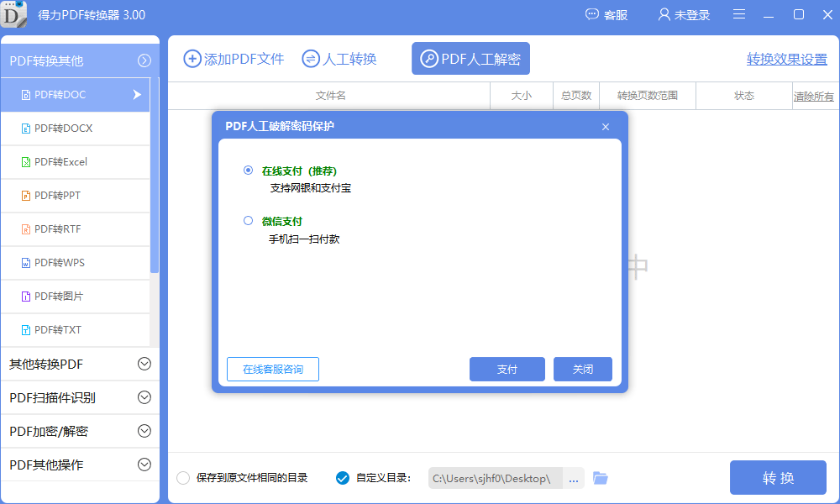Click the 总页数 column header

(x=576, y=96)
